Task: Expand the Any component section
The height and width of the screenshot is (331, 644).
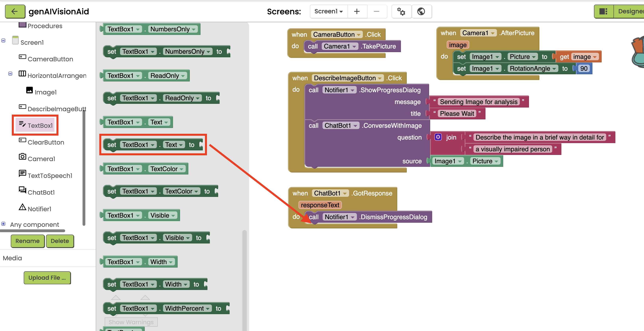Action: tap(4, 224)
